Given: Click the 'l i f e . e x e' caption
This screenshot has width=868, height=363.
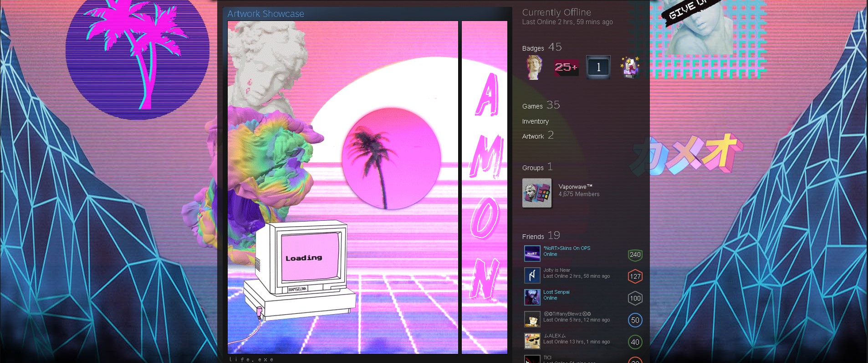Looking at the screenshot, I should (x=251, y=359).
